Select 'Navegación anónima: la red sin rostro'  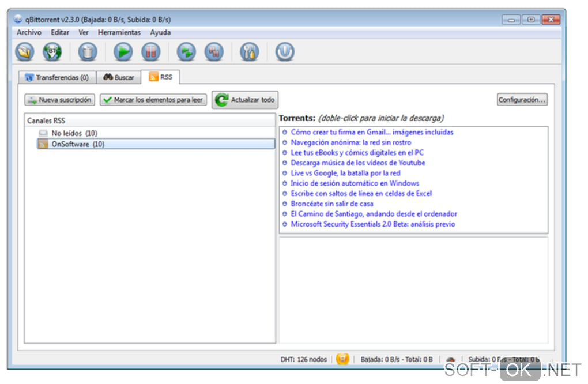coord(351,142)
